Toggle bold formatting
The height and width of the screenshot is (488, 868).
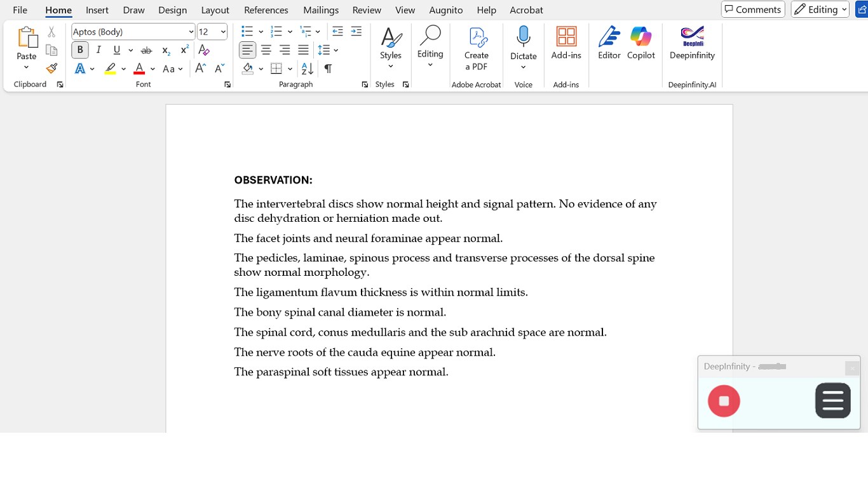(79, 50)
